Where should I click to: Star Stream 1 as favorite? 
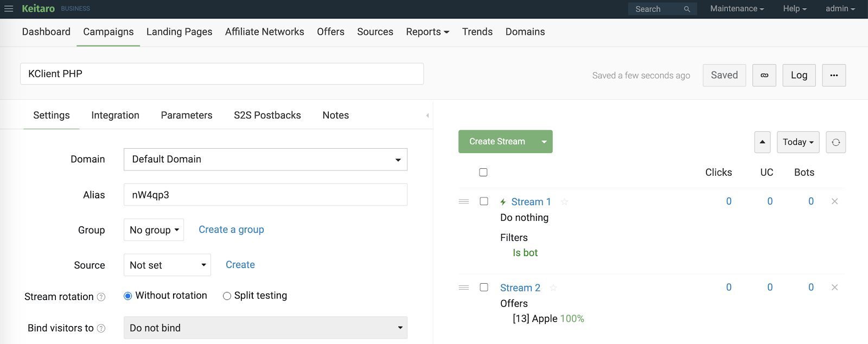(564, 202)
